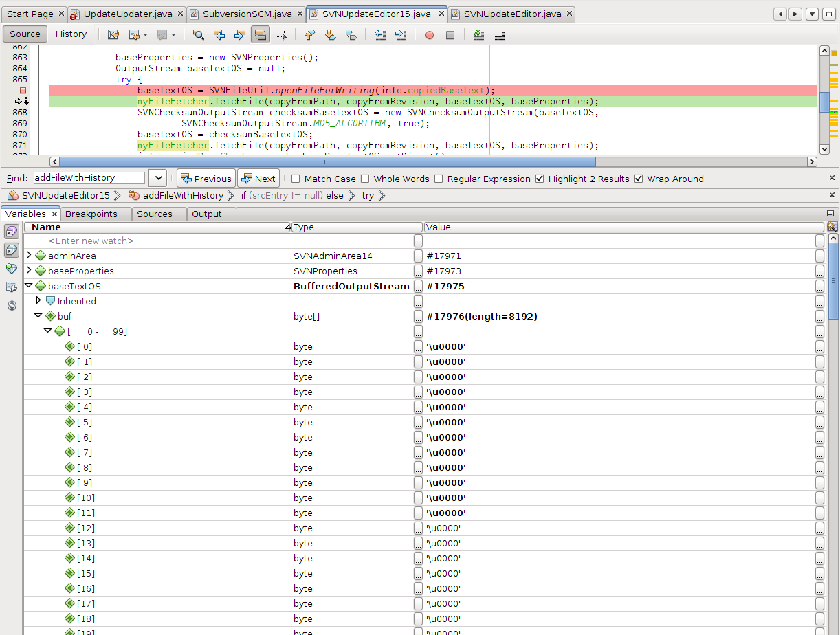Toggle the Highlight Search toolbar icon
This screenshot has height=635, width=840.
point(260,34)
